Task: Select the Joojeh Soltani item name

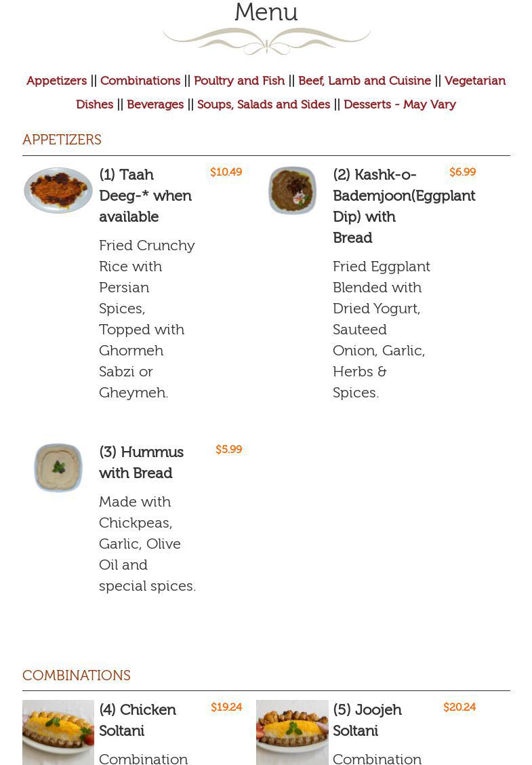Action: (367, 720)
